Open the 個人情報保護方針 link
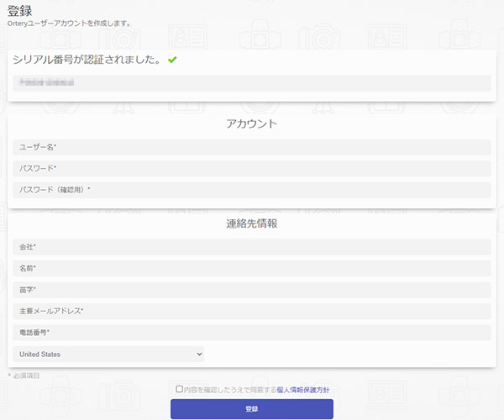The height and width of the screenshot is (420, 504). tap(302, 390)
